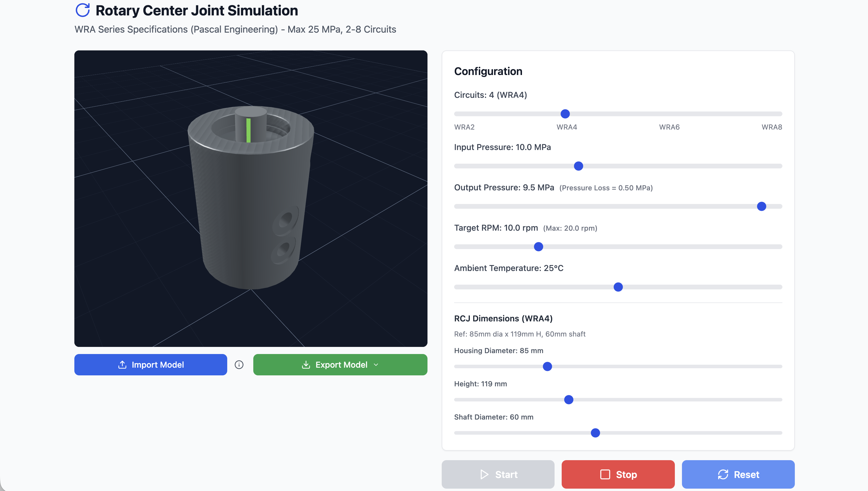Click the Shaft Diameter slider handle

[x=595, y=433]
